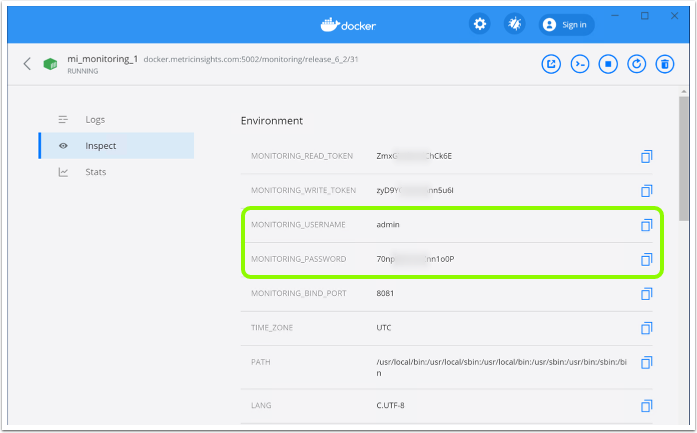
Task: Click the TIME_ZONE label
Action: [x=272, y=328]
